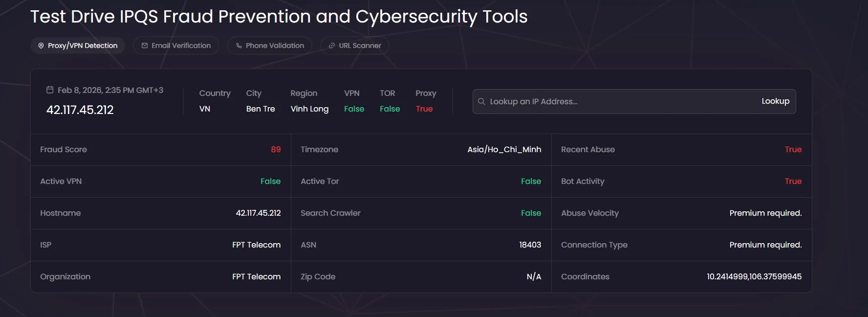Click the Coordinates value 10.2414999,106.37599945
Screen dimensions: 868x317
pos(754,277)
